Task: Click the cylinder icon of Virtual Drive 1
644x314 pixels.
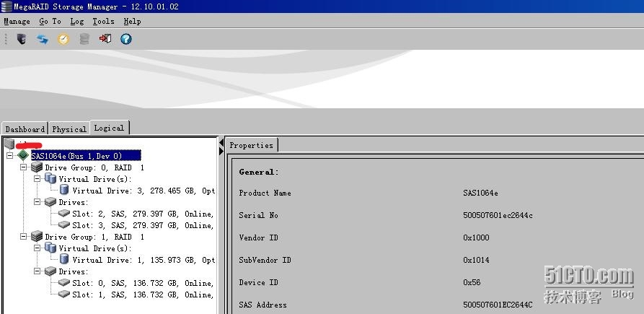Action: coord(64,259)
